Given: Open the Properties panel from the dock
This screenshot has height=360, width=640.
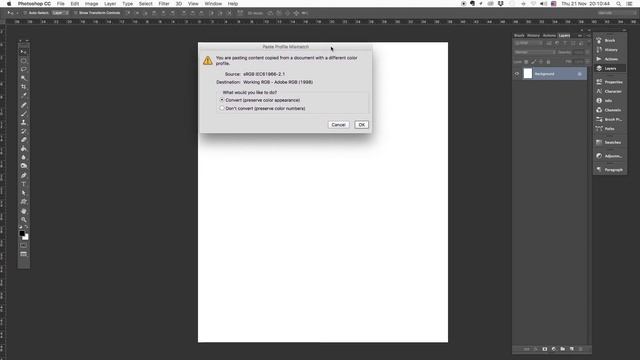Looking at the screenshot, I should 609,82.
